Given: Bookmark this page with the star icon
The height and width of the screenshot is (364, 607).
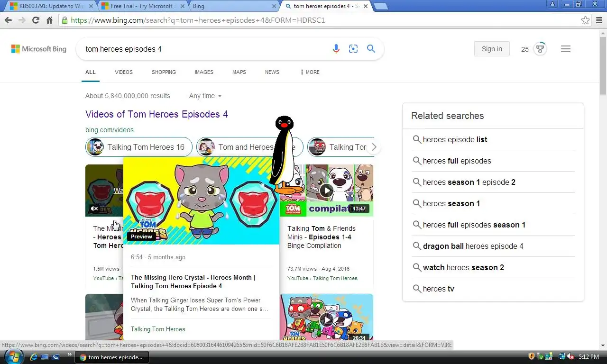Looking at the screenshot, I should (586, 20).
